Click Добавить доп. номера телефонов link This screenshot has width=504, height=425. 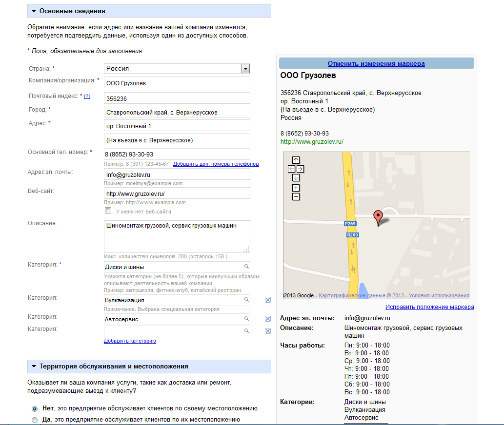216,164
